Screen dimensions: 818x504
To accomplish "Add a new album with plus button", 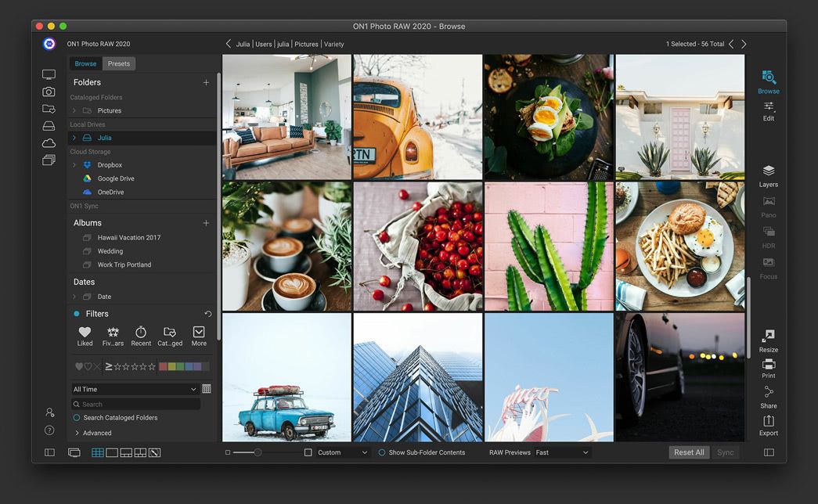I will click(x=206, y=223).
